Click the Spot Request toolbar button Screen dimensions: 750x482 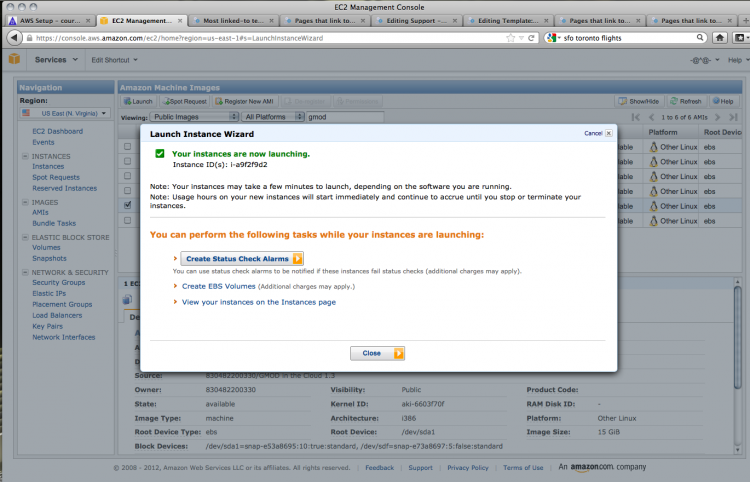coord(184,101)
